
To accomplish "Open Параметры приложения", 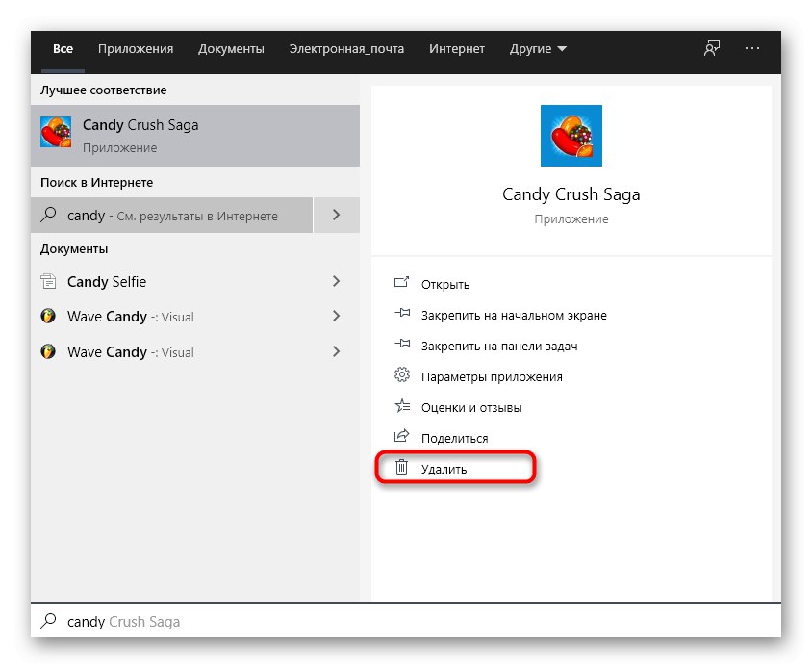I will 492,376.
